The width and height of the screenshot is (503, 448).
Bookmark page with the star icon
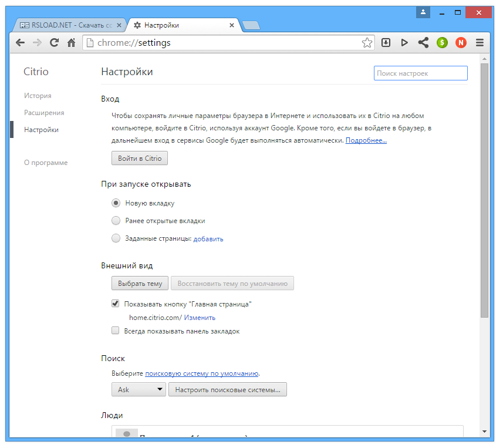point(367,43)
